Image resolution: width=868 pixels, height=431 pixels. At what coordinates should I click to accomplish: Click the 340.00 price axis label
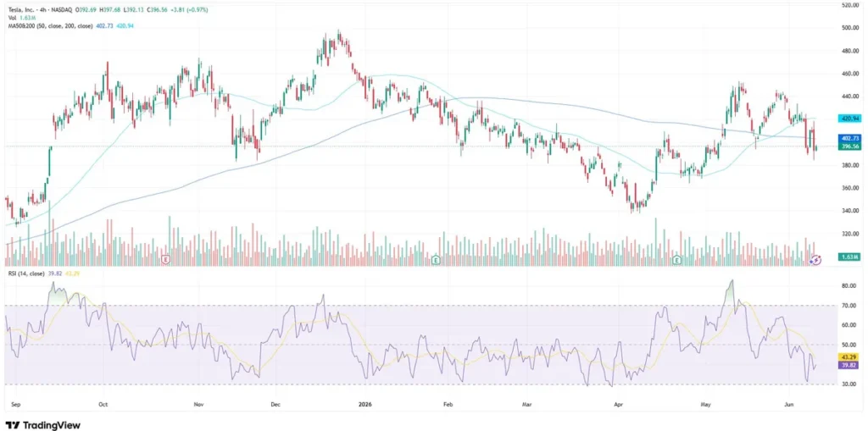pyautogui.click(x=850, y=211)
